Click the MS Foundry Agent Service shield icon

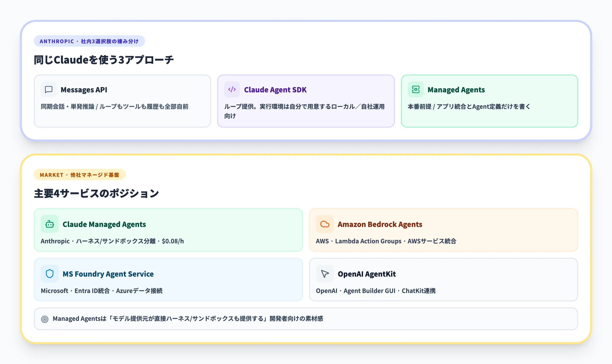[50, 274]
